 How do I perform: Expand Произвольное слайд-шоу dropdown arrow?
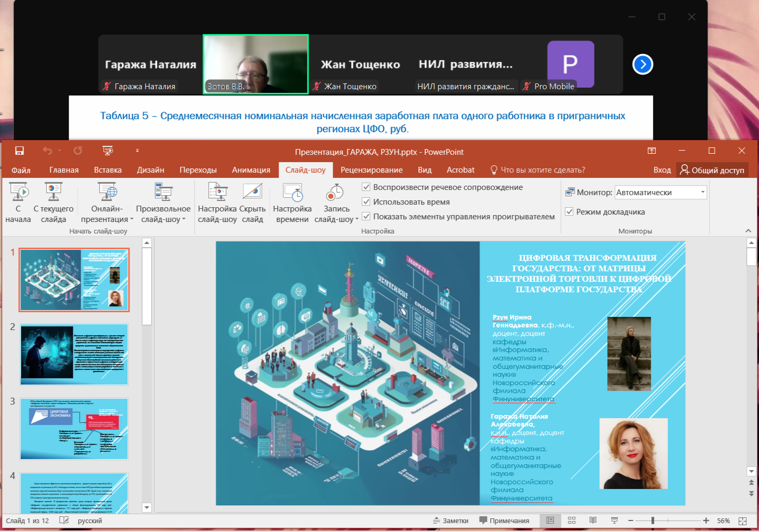(184, 219)
